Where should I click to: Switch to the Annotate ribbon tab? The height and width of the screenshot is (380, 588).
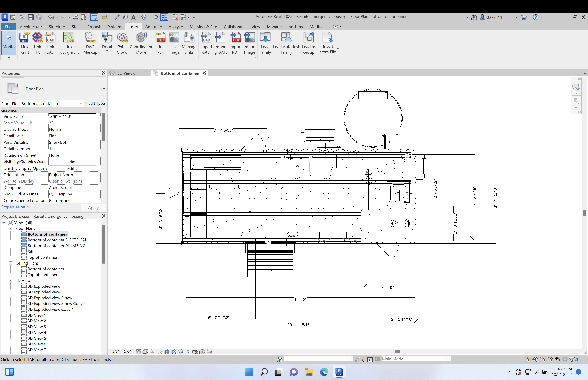[153, 26]
